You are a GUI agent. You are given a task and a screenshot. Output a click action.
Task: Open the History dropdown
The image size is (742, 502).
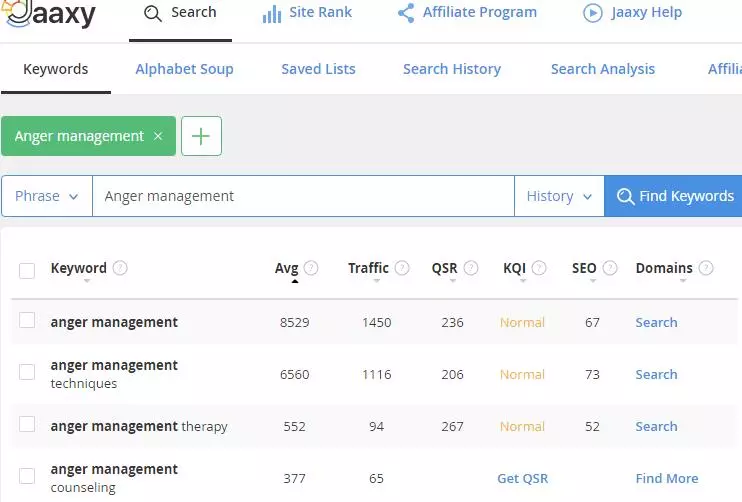tap(559, 196)
